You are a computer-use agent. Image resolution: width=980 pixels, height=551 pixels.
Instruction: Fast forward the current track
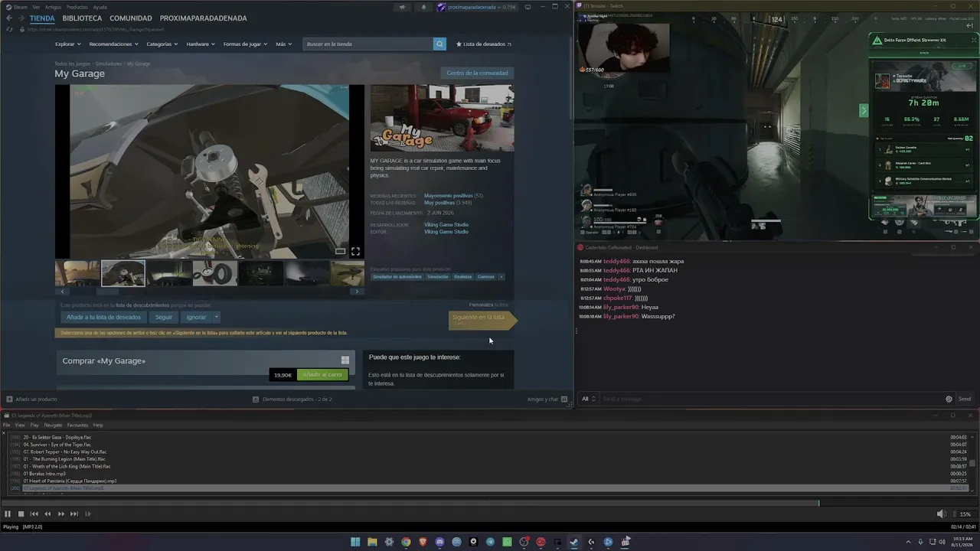[61, 514]
